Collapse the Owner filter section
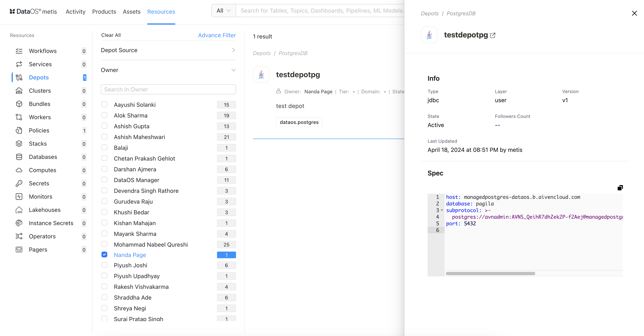This screenshot has height=336, width=644. point(168,70)
